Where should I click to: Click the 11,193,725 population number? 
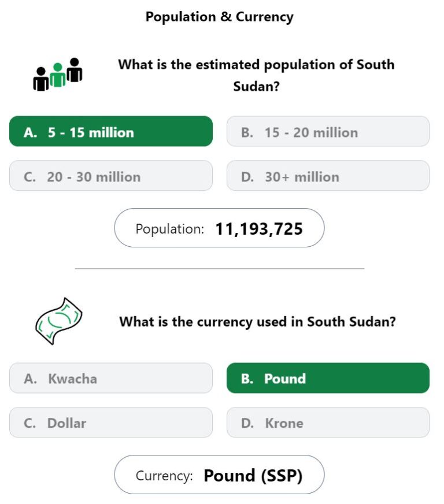pos(259,229)
